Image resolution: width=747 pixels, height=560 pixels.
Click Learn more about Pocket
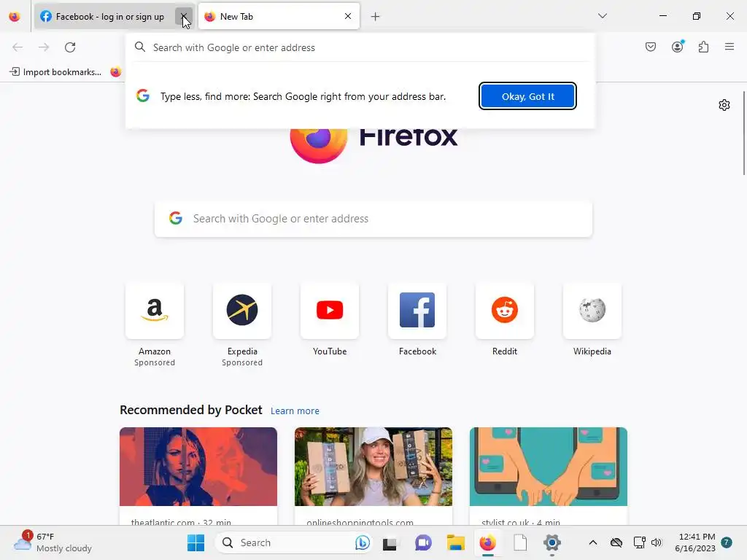point(295,411)
